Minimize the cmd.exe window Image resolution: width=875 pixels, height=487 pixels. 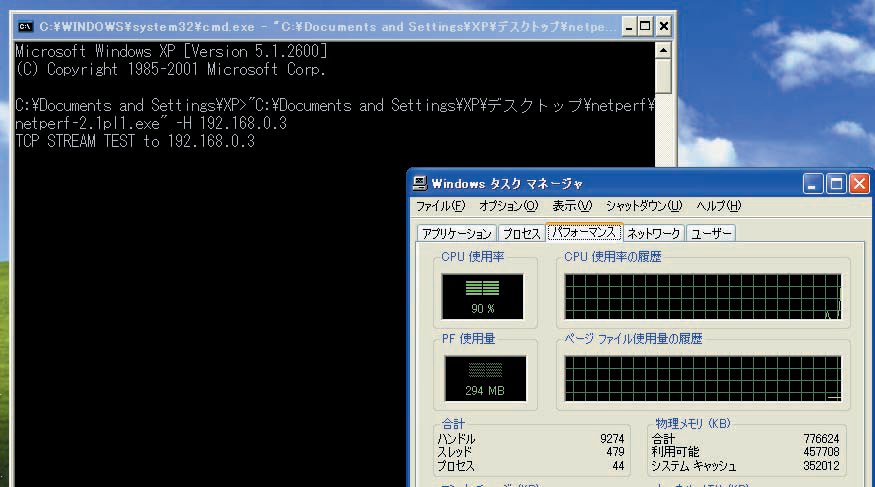coord(629,26)
